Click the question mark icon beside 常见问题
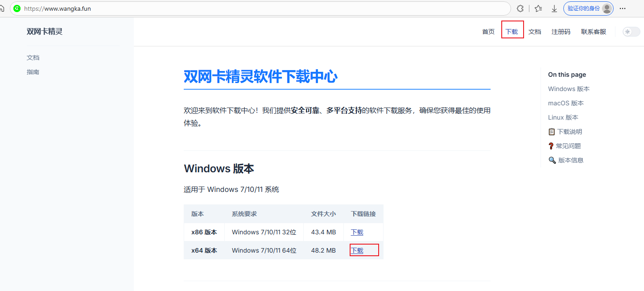 [x=551, y=145]
